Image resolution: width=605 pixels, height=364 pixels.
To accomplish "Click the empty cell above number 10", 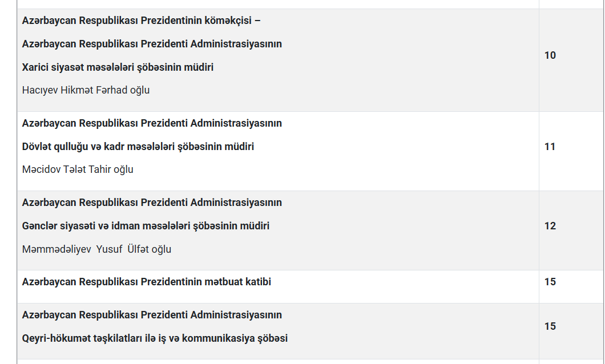I will point(571,4).
